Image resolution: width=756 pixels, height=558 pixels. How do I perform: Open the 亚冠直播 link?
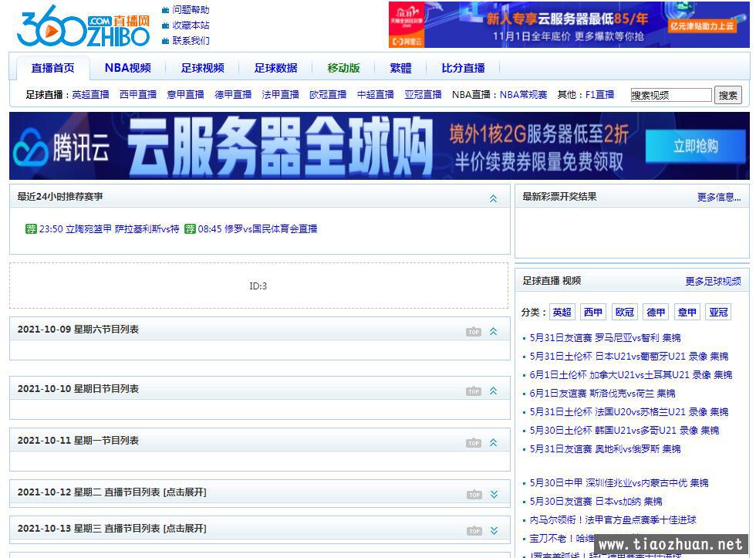[423, 94]
